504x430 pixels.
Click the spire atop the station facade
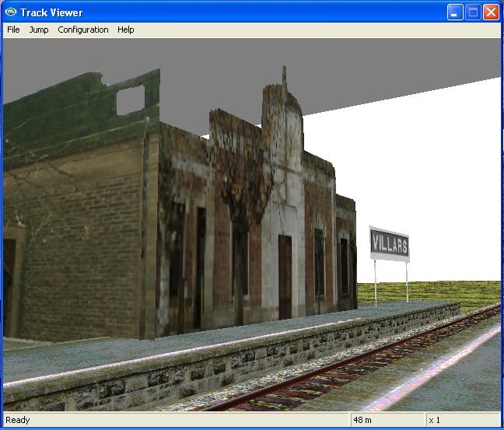click(x=284, y=76)
